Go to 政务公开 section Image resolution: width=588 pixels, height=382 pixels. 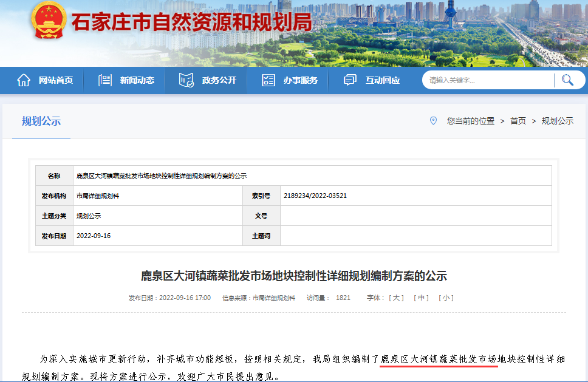point(219,80)
